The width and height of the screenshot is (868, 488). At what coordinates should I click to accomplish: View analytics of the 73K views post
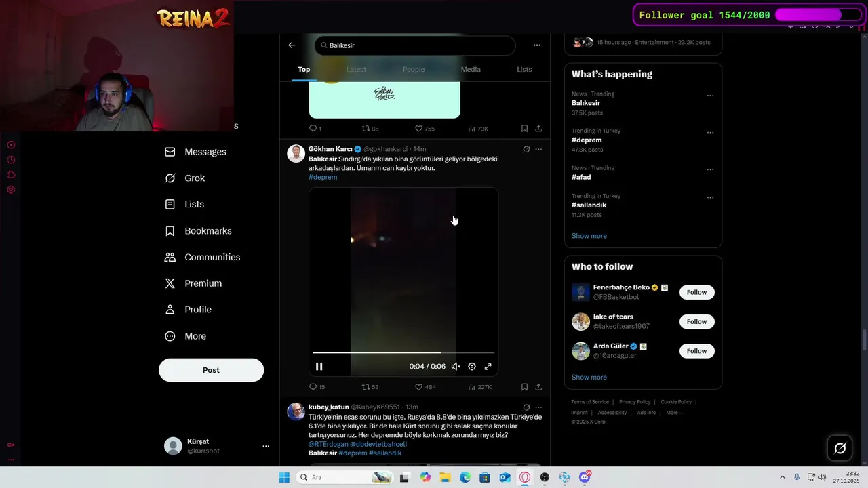(x=478, y=129)
